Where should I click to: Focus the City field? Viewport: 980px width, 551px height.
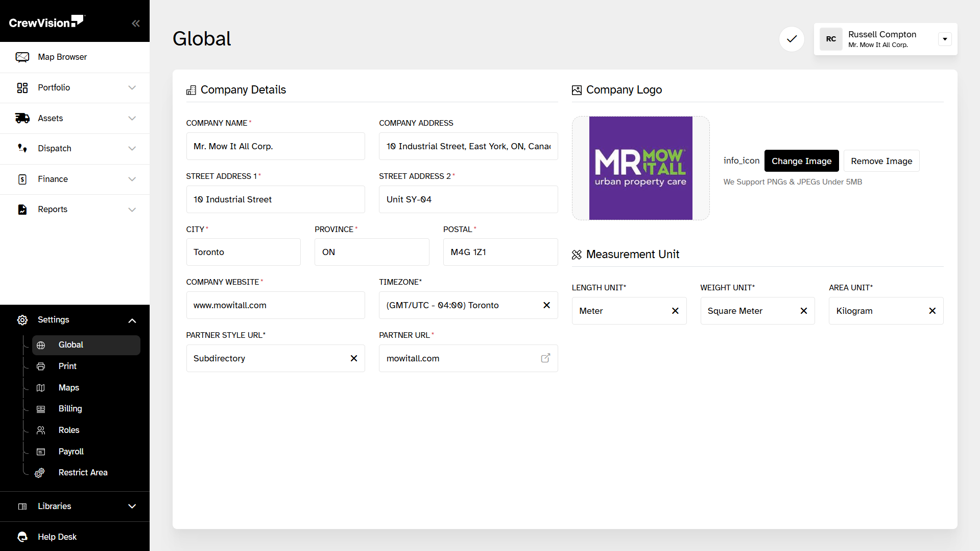(x=243, y=252)
